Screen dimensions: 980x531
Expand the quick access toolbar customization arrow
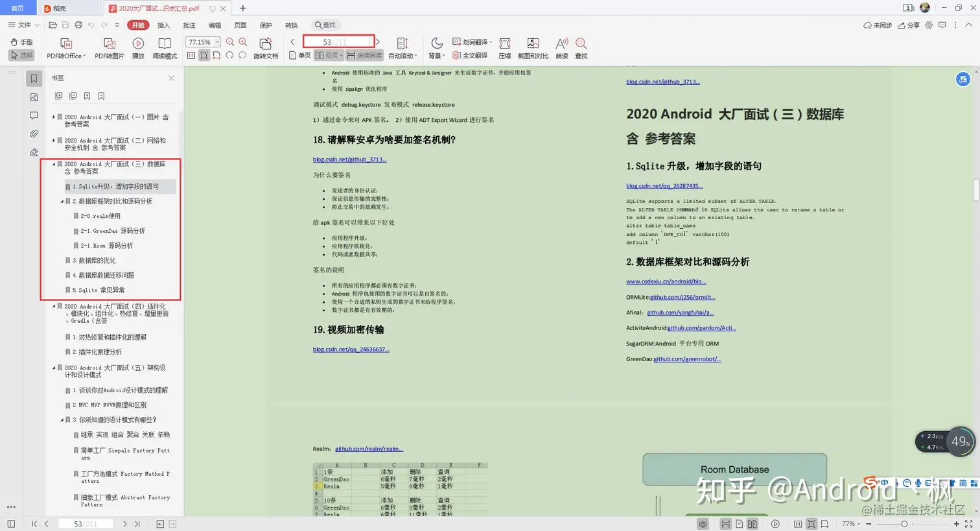117,25
